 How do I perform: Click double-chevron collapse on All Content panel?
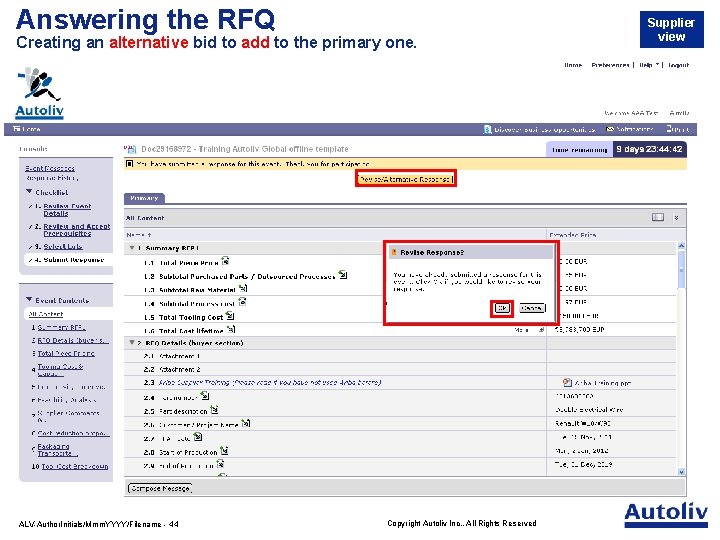[x=676, y=218]
